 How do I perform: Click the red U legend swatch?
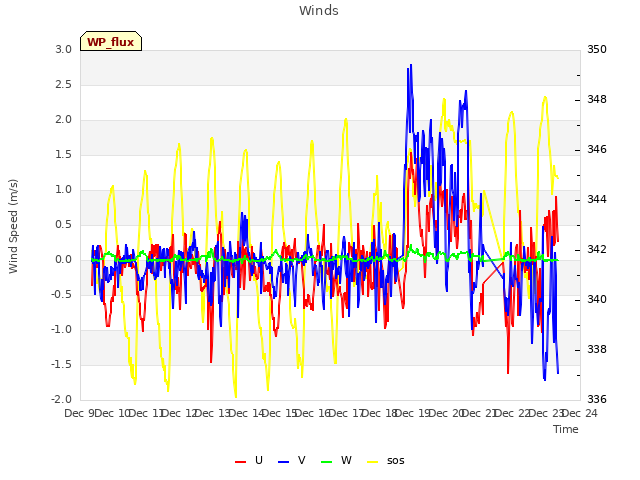click(240, 462)
